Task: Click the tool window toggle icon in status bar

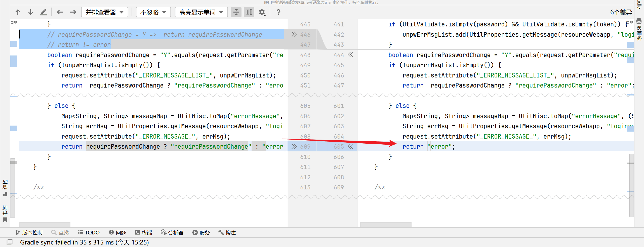Action: tap(10, 242)
